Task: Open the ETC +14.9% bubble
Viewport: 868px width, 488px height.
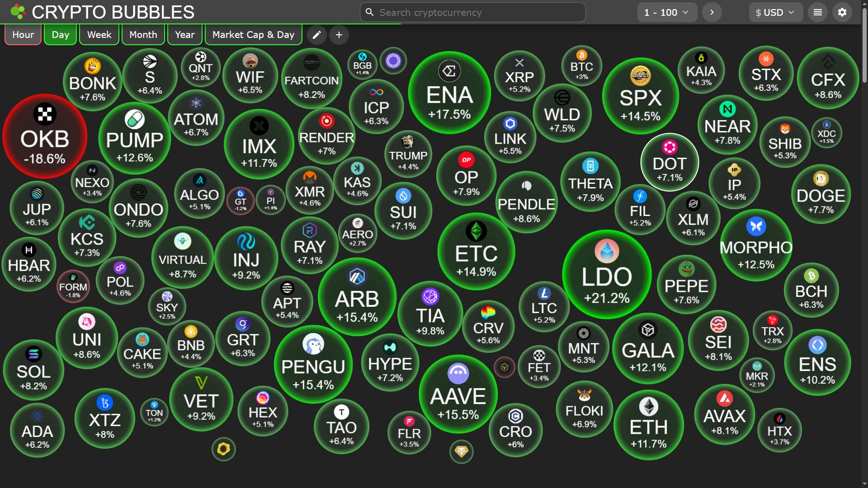Action: click(476, 251)
